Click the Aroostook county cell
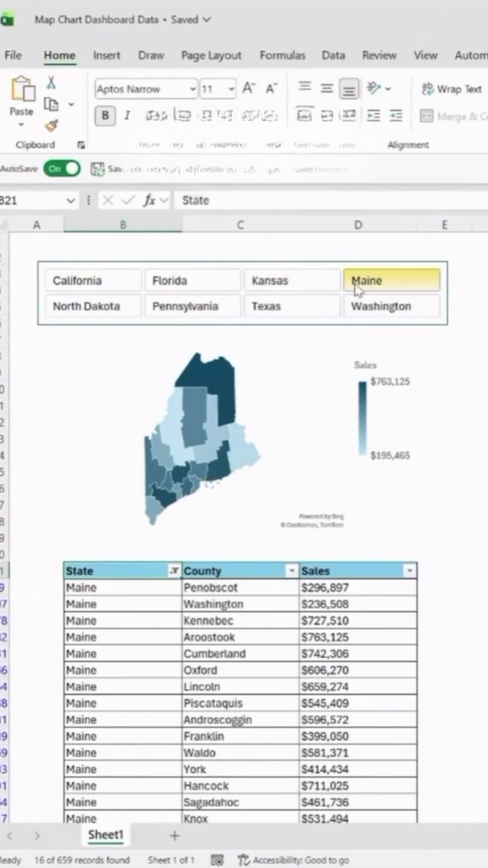 pyautogui.click(x=240, y=637)
